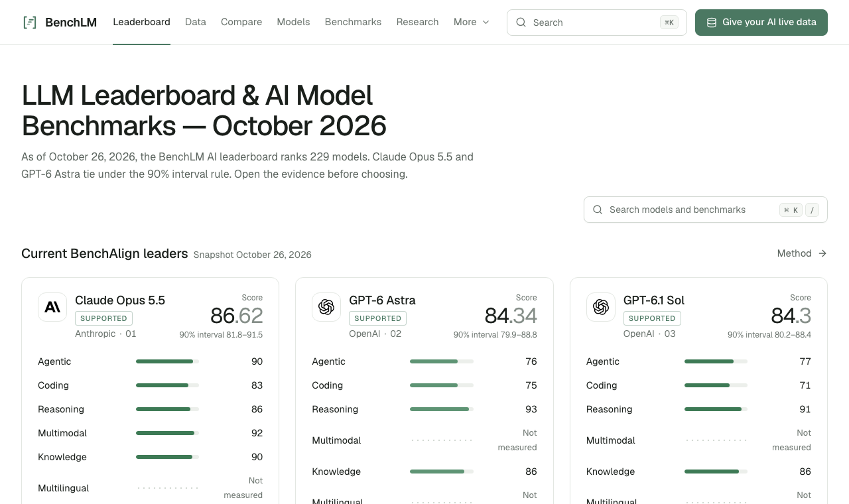Click Claude Opus 5.5 Multimodal score 92
This screenshot has width=849, height=504.
tap(257, 433)
